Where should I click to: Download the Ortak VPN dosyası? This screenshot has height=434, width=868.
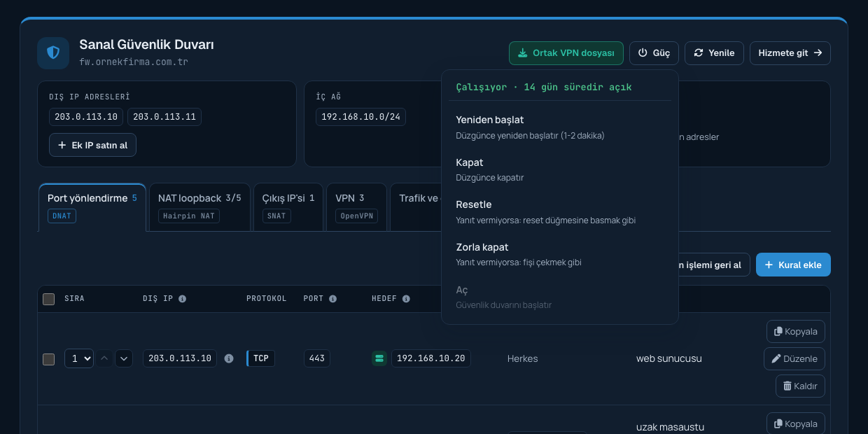[566, 53]
